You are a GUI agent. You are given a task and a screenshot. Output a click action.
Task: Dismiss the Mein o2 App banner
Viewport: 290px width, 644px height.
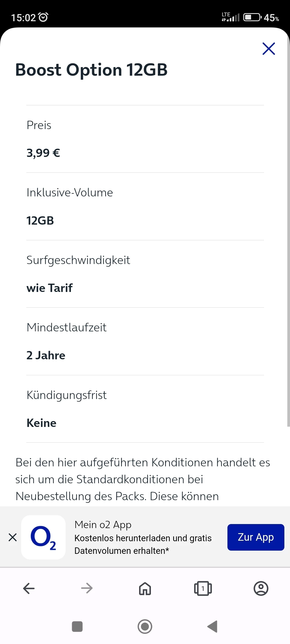tap(13, 537)
